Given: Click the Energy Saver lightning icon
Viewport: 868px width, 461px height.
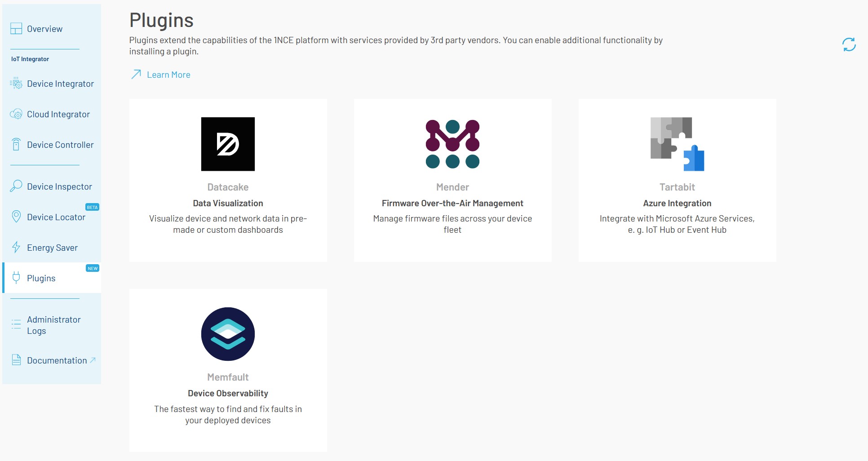Looking at the screenshot, I should pos(15,248).
